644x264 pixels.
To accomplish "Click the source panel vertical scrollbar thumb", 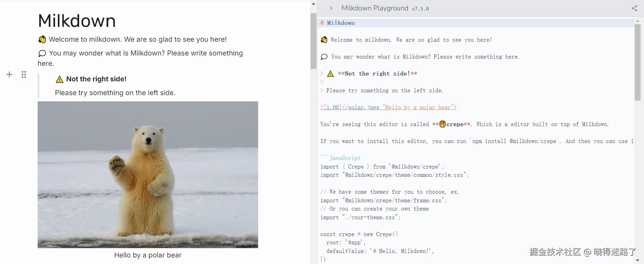I will (x=637, y=62).
